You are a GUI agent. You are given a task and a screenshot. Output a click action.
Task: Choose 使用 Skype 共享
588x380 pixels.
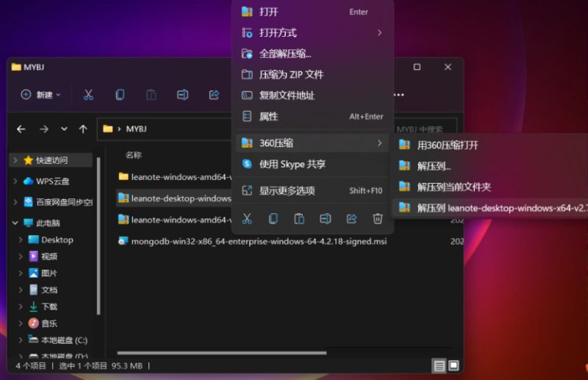click(x=312, y=164)
